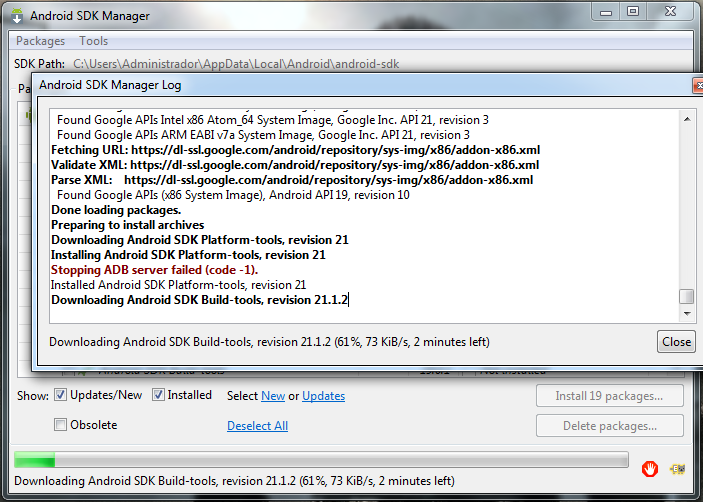Click 'Found Google APIs ARM EABI v7a' line
This screenshot has width=703, height=502.
263,135
